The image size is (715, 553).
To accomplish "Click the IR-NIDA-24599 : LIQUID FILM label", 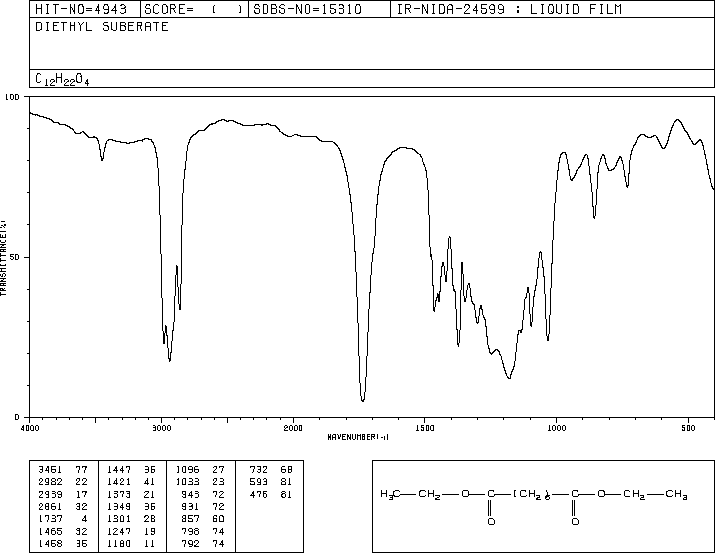I will 509,9.
